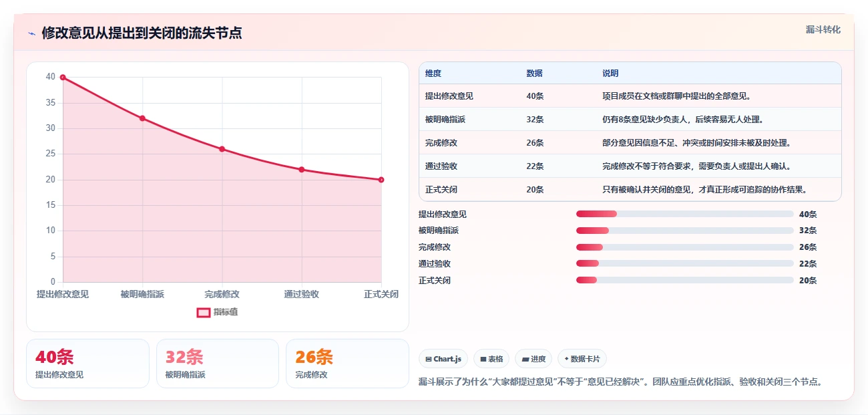The image size is (868, 415).
Task: Click the title 修改意见从提出到关闭的流失节点
Action: [142, 33]
